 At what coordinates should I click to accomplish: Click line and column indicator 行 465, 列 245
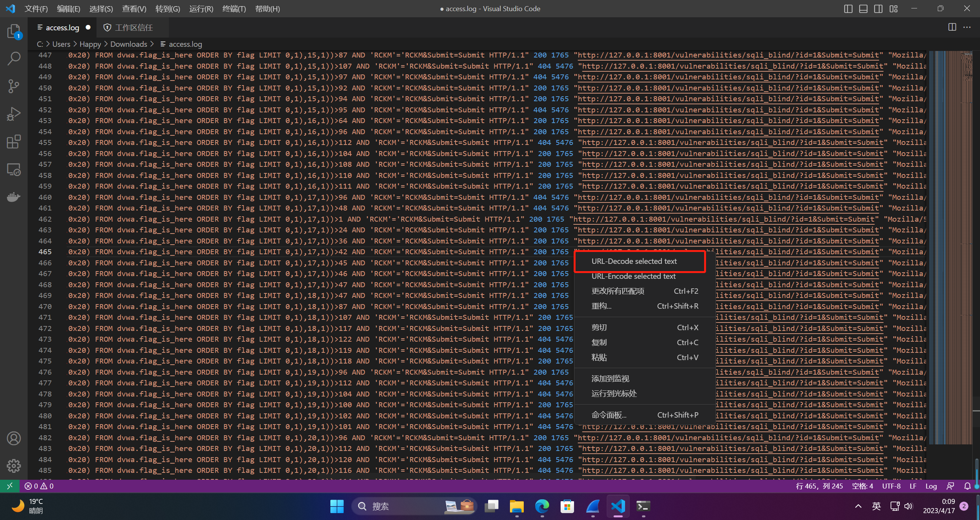(x=819, y=486)
